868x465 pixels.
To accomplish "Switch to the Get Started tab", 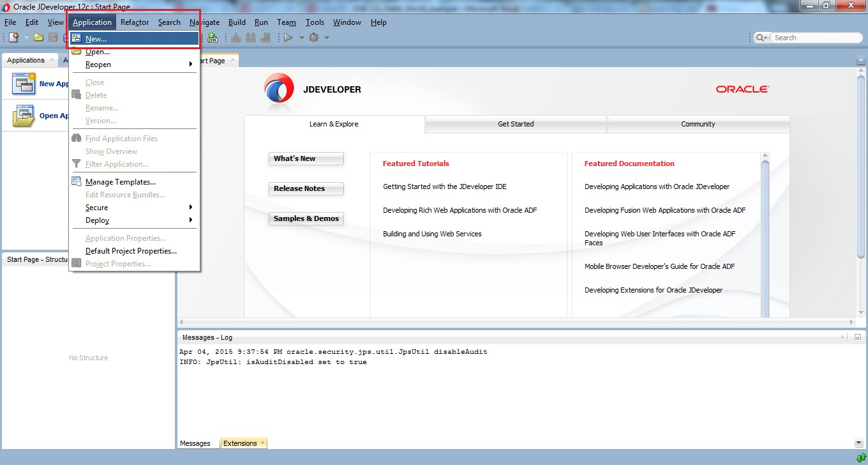I will coord(516,124).
